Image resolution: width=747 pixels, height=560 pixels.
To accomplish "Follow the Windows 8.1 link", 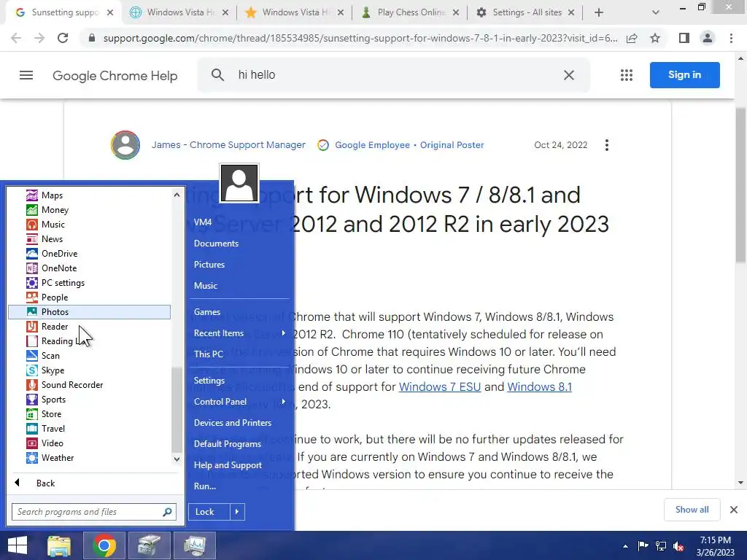I will click(x=539, y=386).
